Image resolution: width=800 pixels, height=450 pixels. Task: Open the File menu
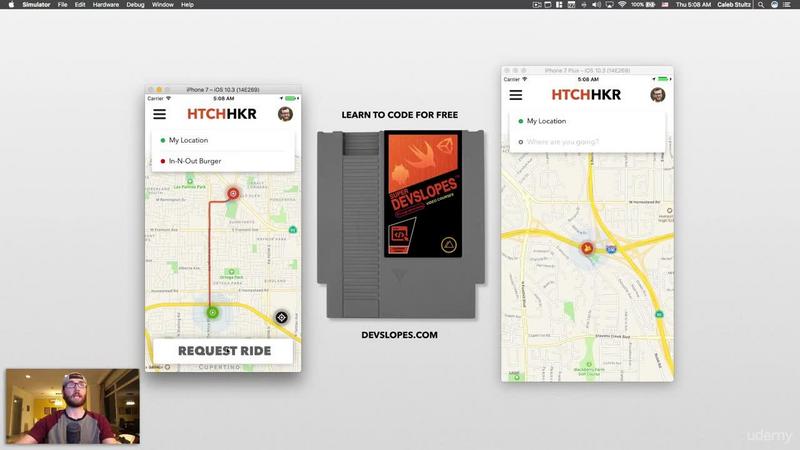pyautogui.click(x=62, y=5)
